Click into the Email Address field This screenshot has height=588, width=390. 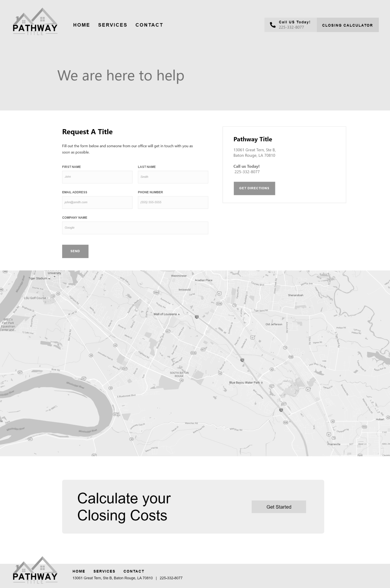(97, 202)
